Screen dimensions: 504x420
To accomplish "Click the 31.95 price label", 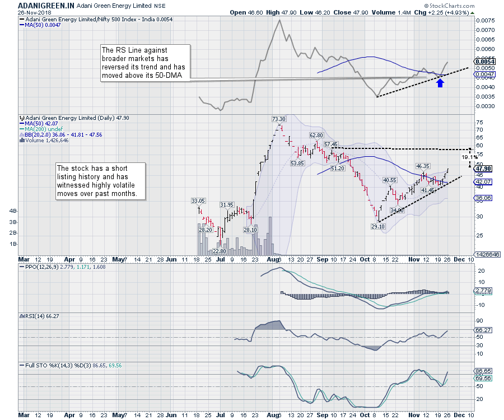I will 227,205.
